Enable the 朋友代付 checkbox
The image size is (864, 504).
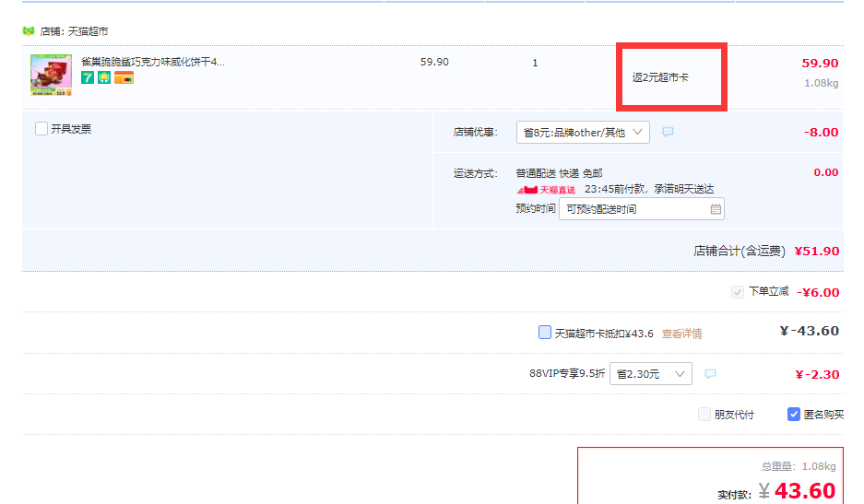pos(704,415)
